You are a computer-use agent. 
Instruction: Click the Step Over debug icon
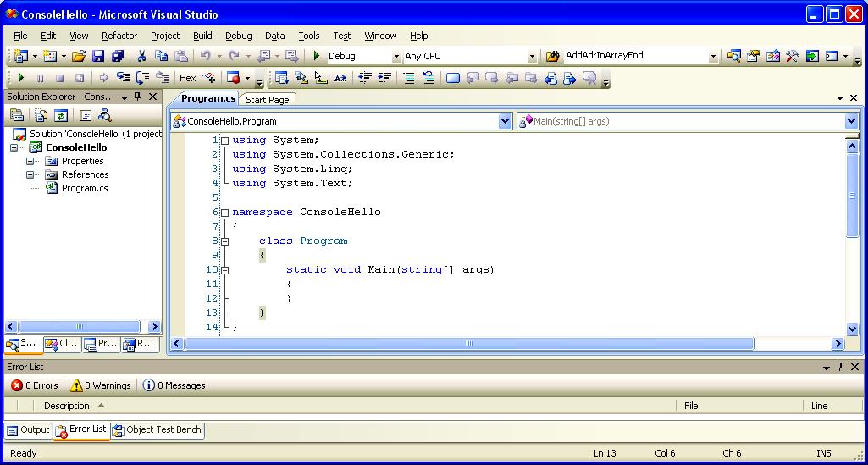click(142, 78)
